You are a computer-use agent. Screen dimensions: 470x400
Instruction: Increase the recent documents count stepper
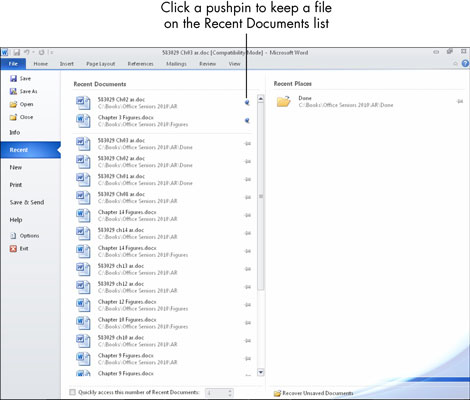(x=230, y=390)
